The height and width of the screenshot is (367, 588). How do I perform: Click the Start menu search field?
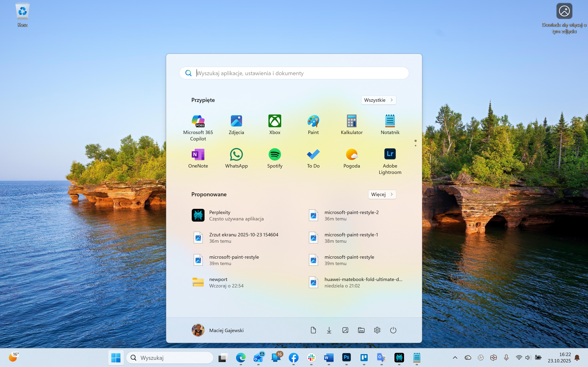[x=294, y=73]
